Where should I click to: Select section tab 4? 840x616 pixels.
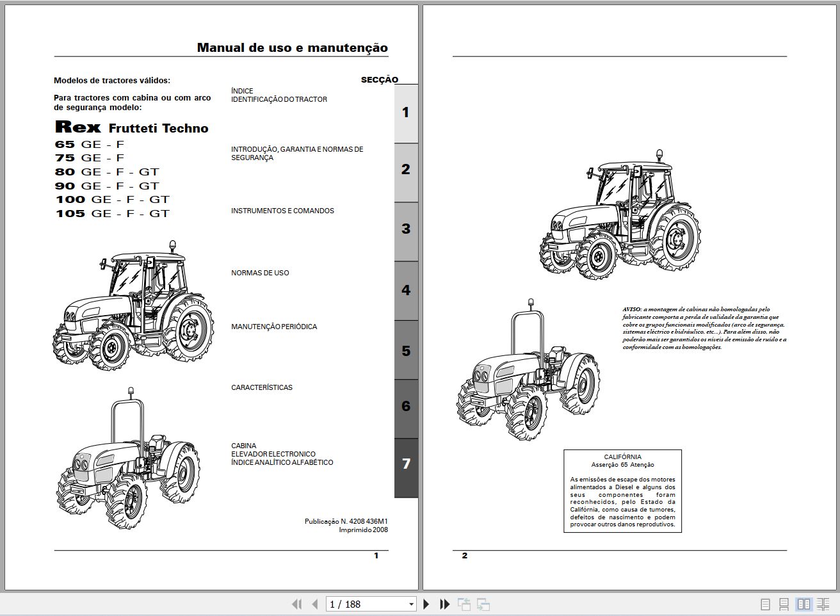(x=406, y=290)
